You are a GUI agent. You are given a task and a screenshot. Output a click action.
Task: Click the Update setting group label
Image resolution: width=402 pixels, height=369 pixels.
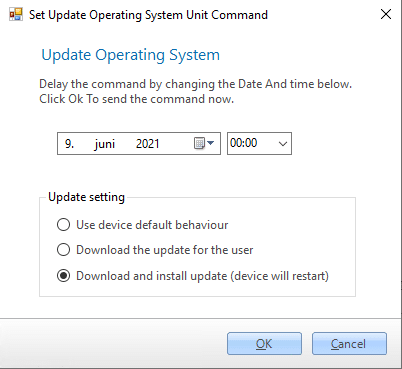[x=86, y=197]
